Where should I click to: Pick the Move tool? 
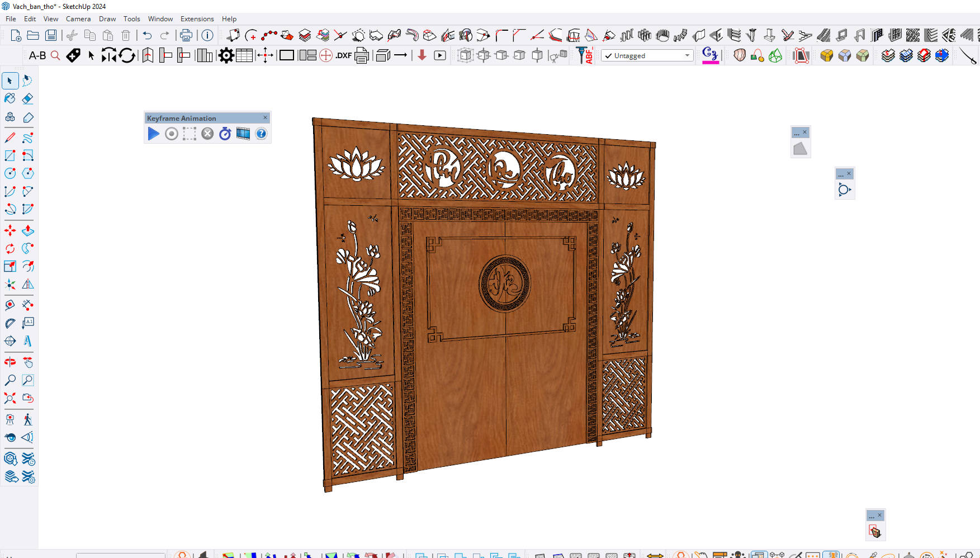click(10, 230)
